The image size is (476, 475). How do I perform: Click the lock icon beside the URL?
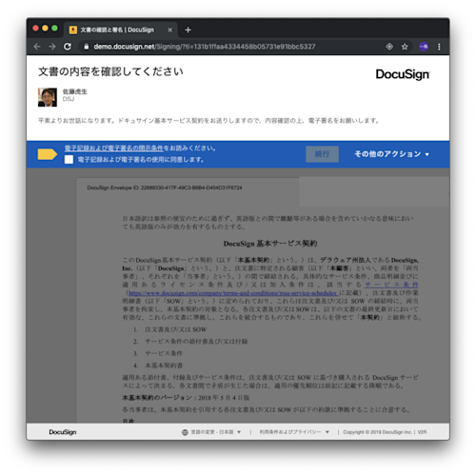pos(86,47)
